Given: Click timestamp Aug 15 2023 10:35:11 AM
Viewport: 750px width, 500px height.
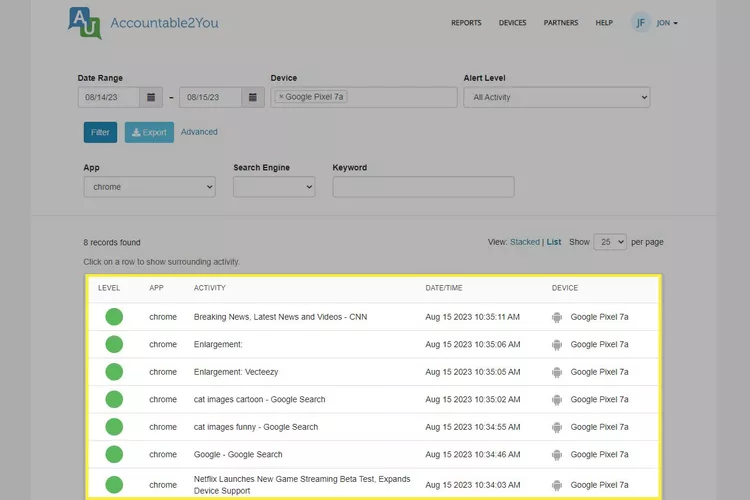Looking at the screenshot, I should pyautogui.click(x=473, y=317).
